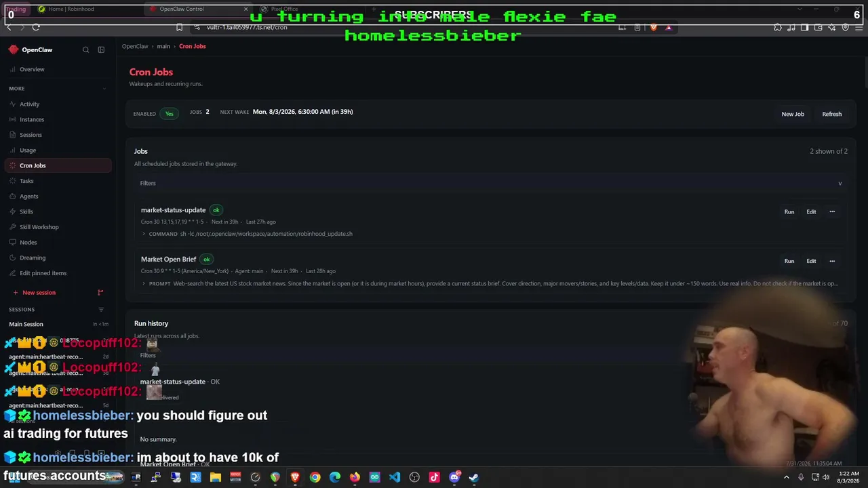Open Main Session in sessions list
Viewport: 868px width, 488px height.
(x=58, y=324)
